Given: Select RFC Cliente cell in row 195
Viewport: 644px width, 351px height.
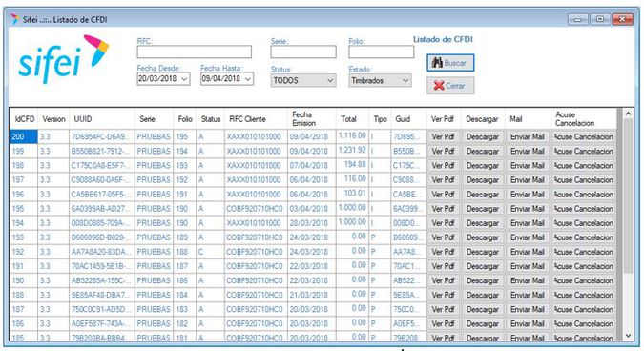Looking at the screenshot, I should [x=257, y=209].
